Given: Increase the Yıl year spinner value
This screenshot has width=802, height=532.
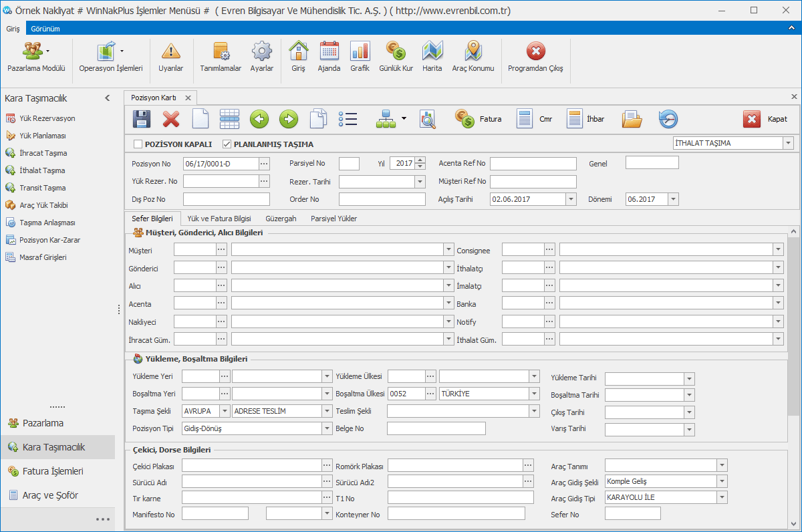Looking at the screenshot, I should pyautogui.click(x=420, y=160).
